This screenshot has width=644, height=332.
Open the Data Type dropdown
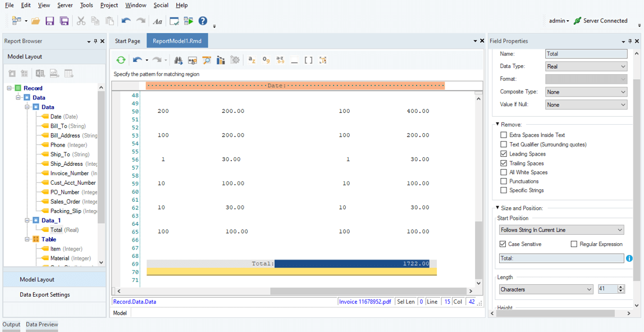586,66
